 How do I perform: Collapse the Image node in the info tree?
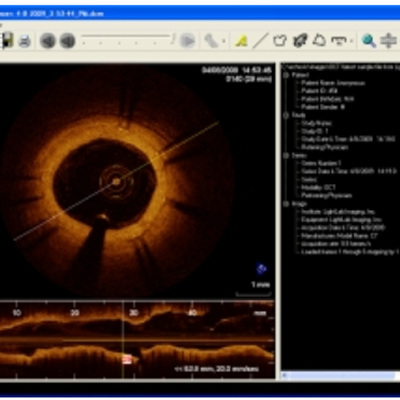[x=286, y=204]
